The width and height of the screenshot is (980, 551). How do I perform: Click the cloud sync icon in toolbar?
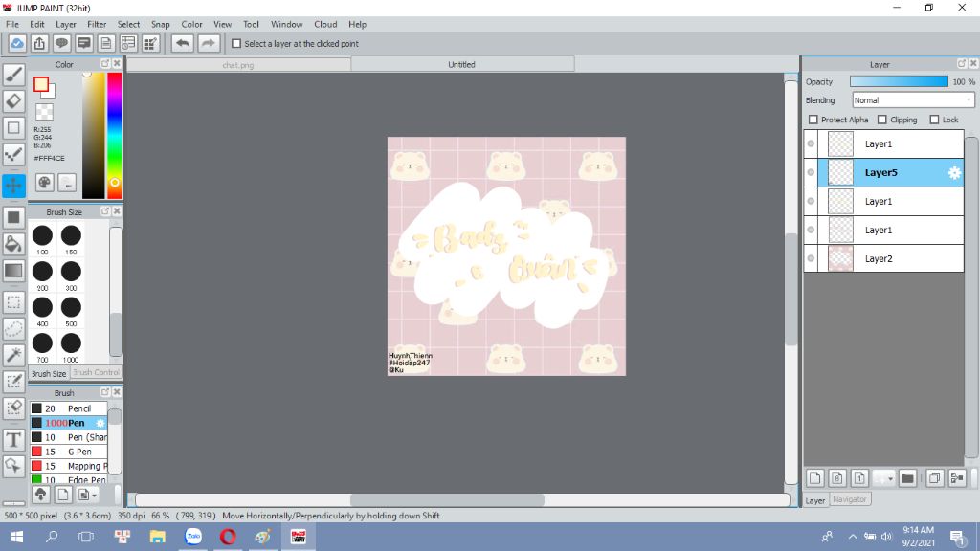(x=17, y=44)
